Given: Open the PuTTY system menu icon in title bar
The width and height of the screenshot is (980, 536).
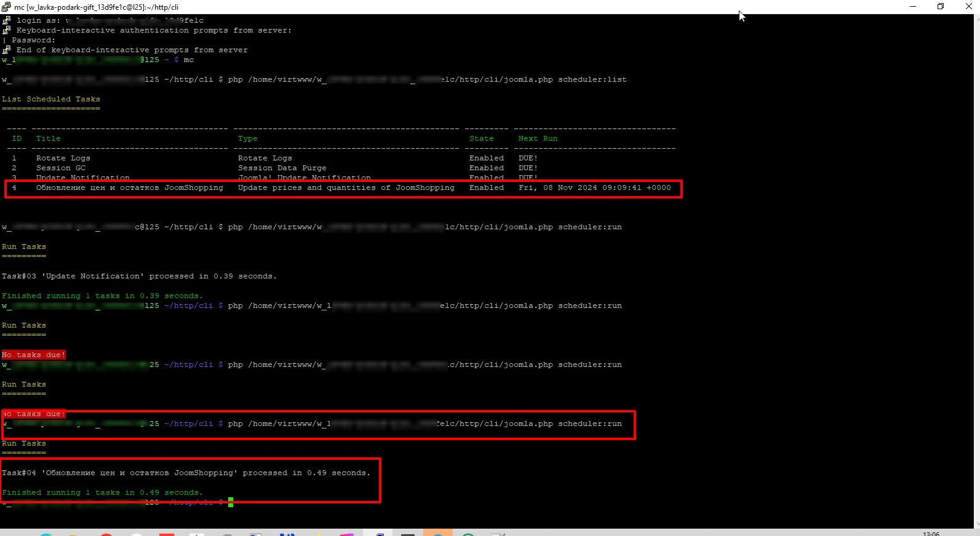Looking at the screenshot, I should click(6, 7).
